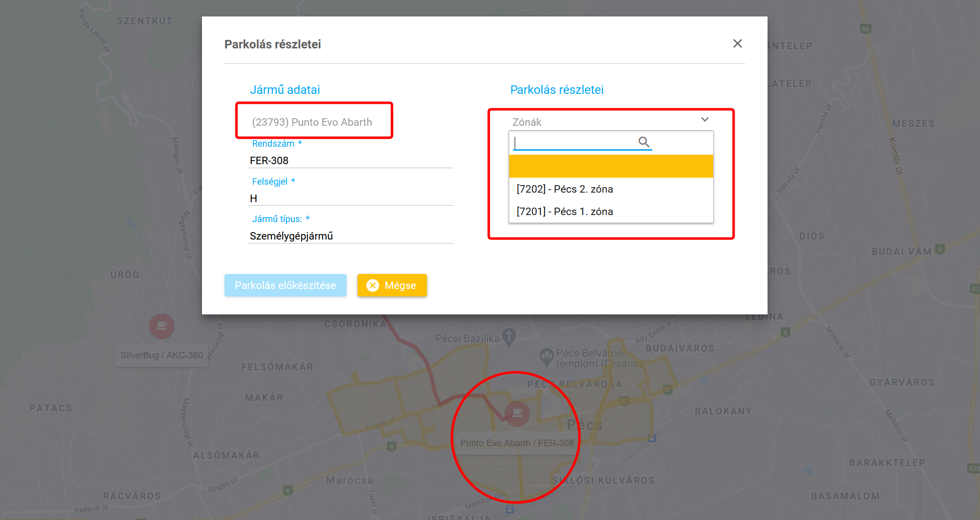Focus the zone search text field
The height and width of the screenshot is (520, 980).
(575, 143)
